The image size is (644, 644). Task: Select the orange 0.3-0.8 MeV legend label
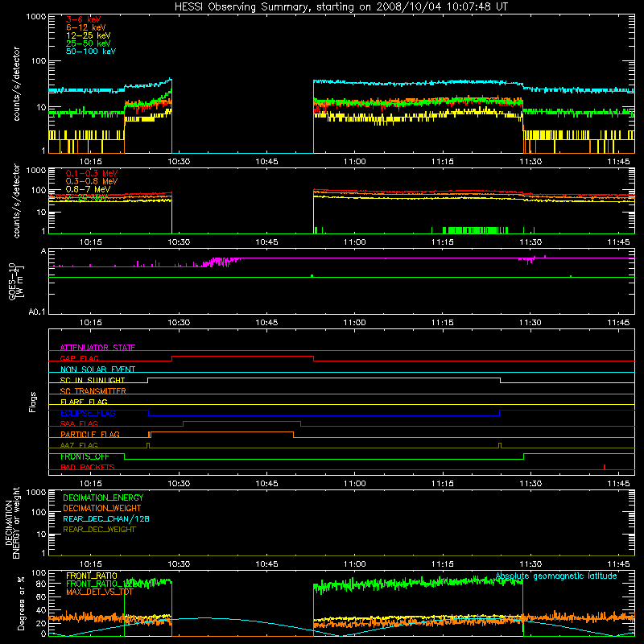pyautogui.click(x=92, y=181)
